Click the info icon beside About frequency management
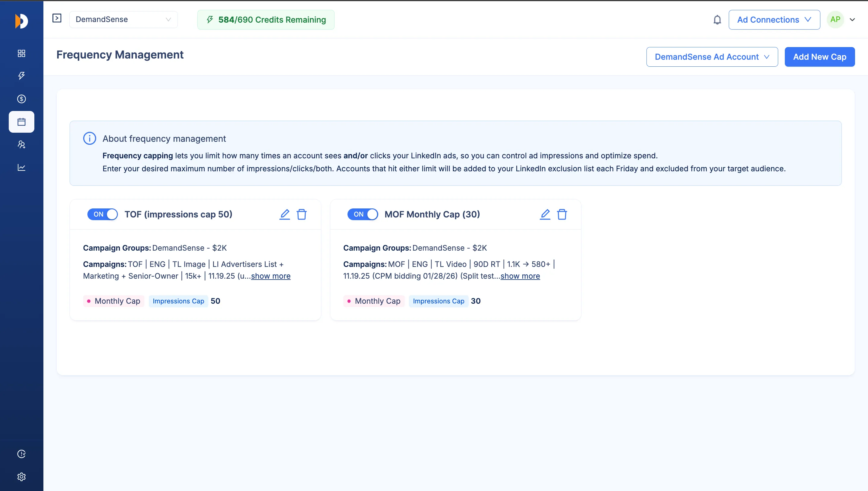The image size is (868, 491). pyautogui.click(x=90, y=139)
